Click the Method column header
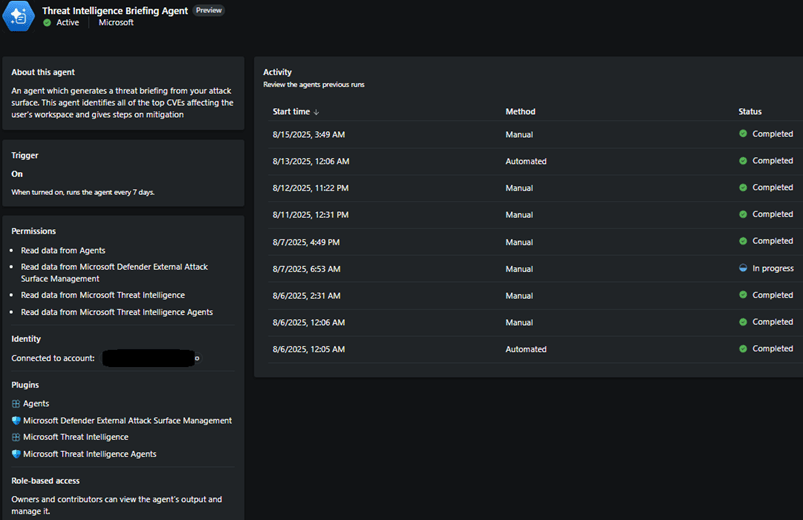 520,112
